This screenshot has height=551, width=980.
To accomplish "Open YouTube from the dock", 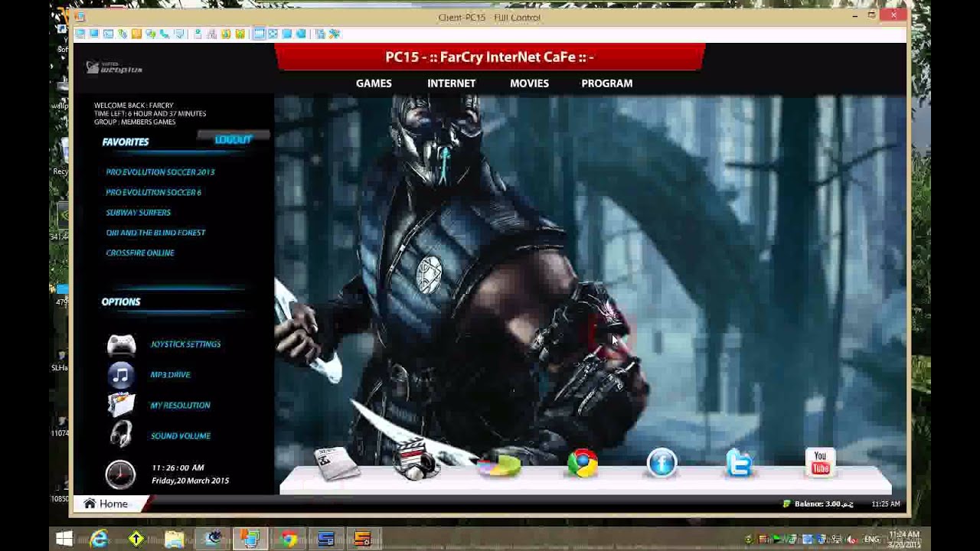I will tap(820, 463).
